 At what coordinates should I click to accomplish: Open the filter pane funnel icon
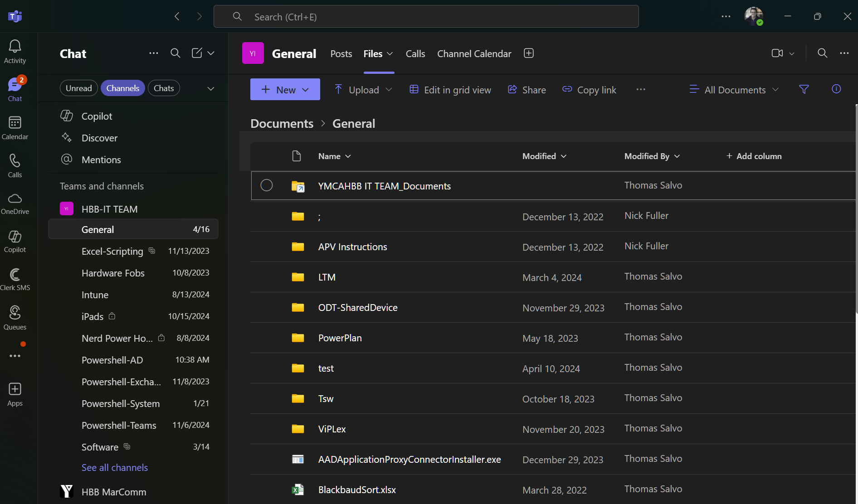click(x=804, y=89)
